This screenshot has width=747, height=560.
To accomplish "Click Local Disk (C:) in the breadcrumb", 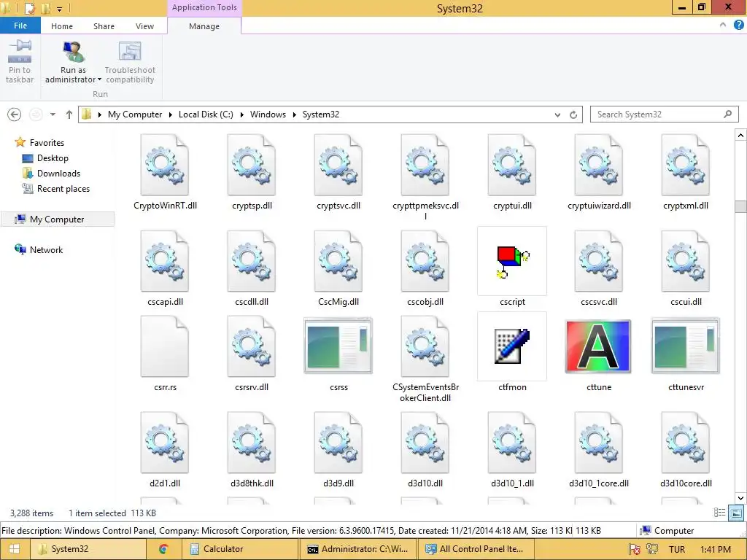I will point(206,114).
